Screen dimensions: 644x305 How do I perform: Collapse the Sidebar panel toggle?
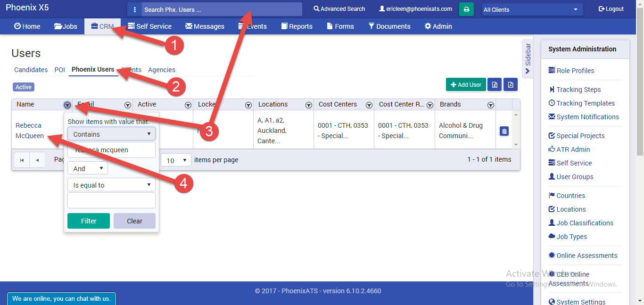click(x=528, y=58)
